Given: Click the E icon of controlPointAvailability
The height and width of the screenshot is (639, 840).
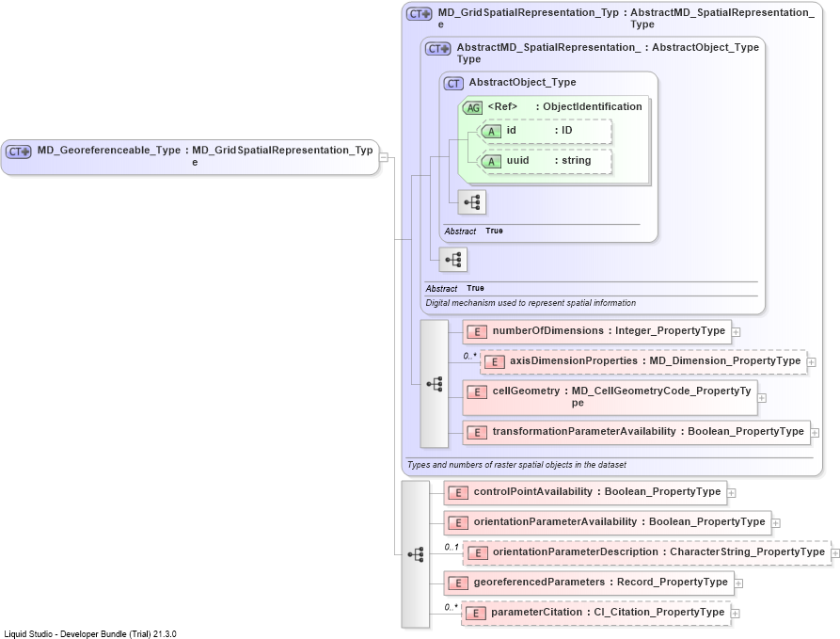Looking at the screenshot, I should [458, 492].
